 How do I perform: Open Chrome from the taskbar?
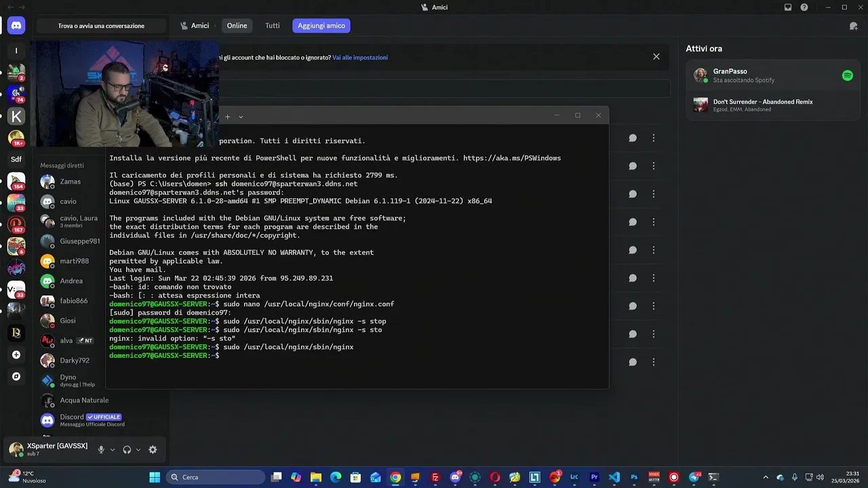pos(395,477)
